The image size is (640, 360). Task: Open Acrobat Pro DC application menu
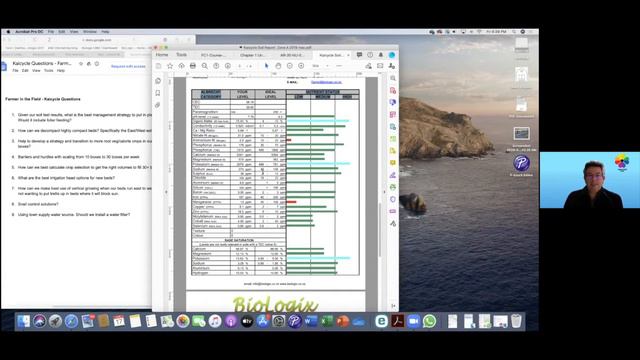(29, 31)
